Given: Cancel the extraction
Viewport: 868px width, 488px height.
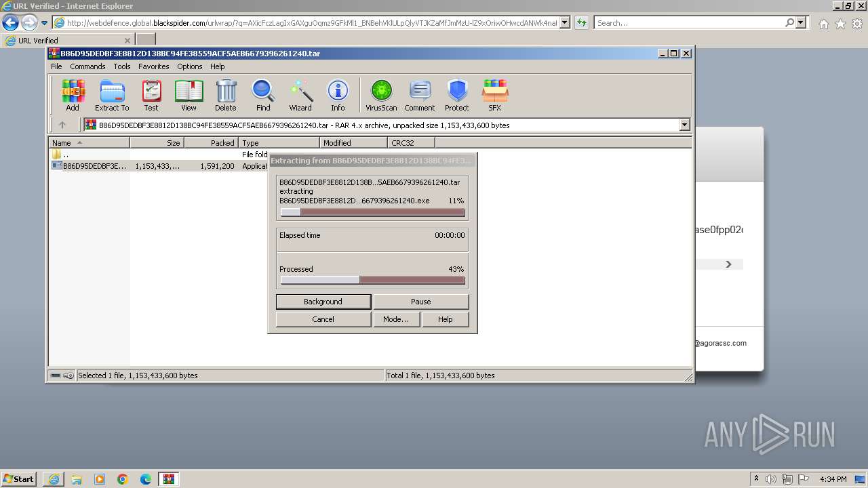Looking at the screenshot, I should click(x=323, y=319).
